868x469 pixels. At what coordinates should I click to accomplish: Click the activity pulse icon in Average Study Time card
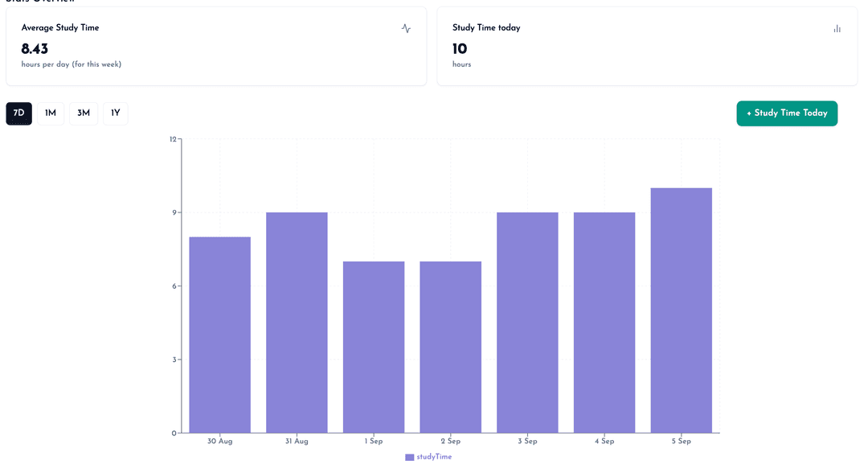[x=406, y=28]
